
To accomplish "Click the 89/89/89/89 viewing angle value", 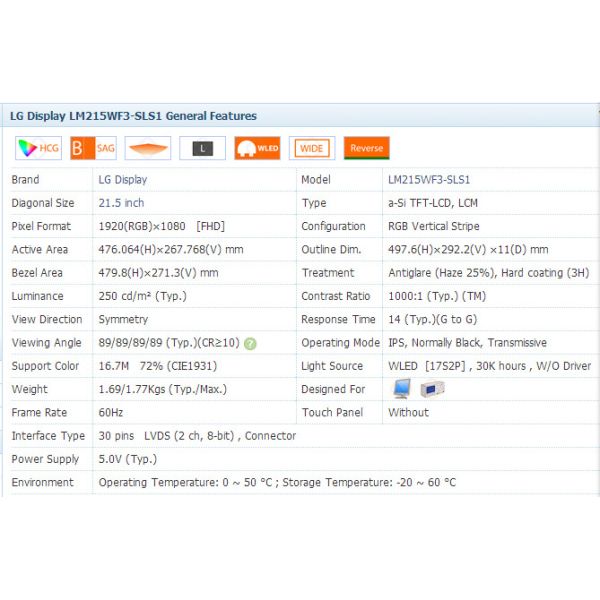I will pyautogui.click(x=169, y=343).
